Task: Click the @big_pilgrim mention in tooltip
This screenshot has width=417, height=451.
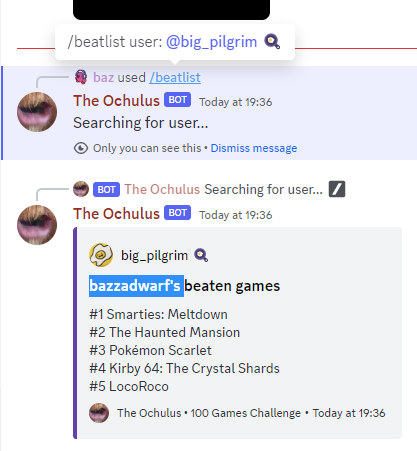Action: tap(212, 42)
